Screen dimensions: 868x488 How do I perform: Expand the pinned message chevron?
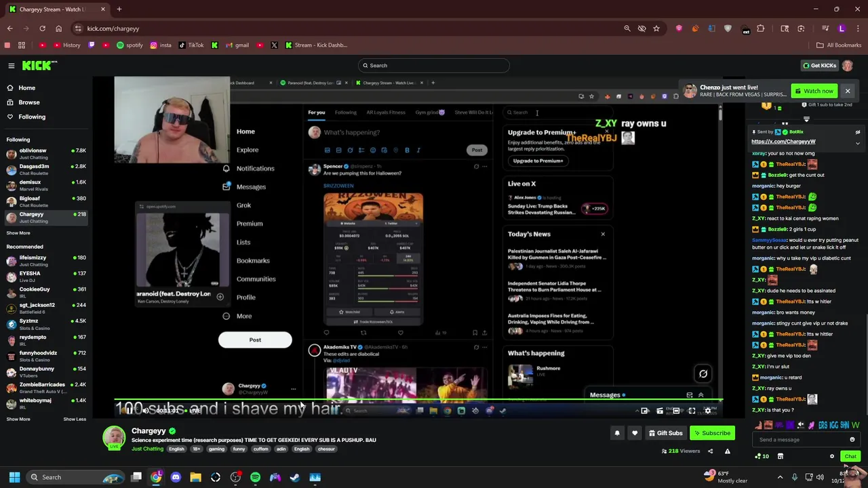pyautogui.click(x=857, y=144)
